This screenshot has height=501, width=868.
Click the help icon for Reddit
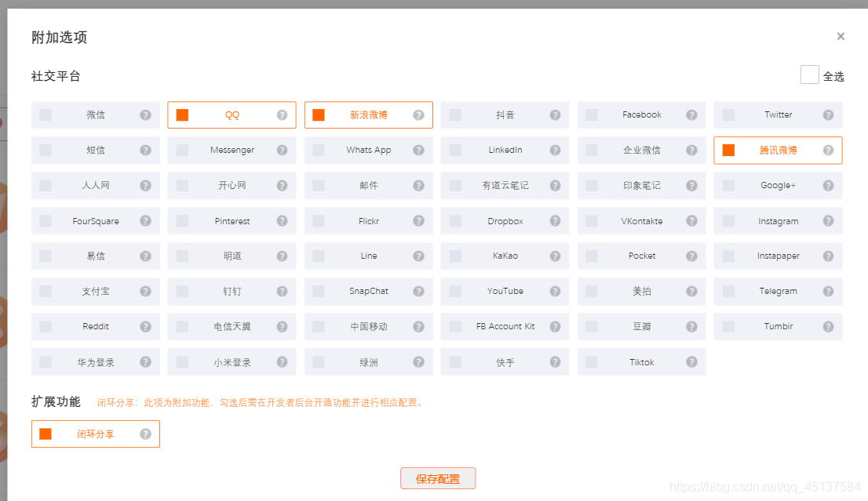pyautogui.click(x=146, y=326)
